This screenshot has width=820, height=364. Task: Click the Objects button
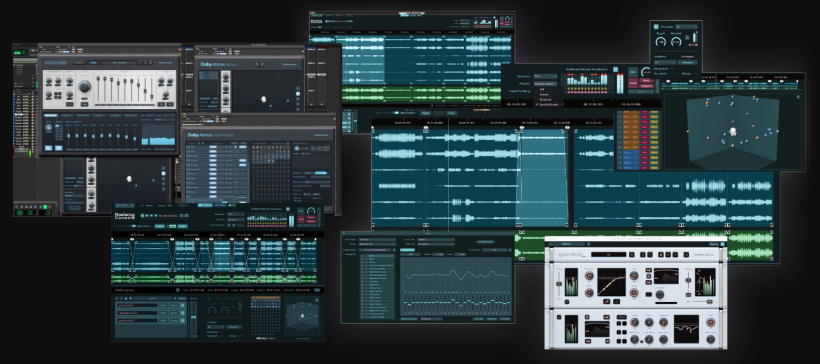pos(646,86)
